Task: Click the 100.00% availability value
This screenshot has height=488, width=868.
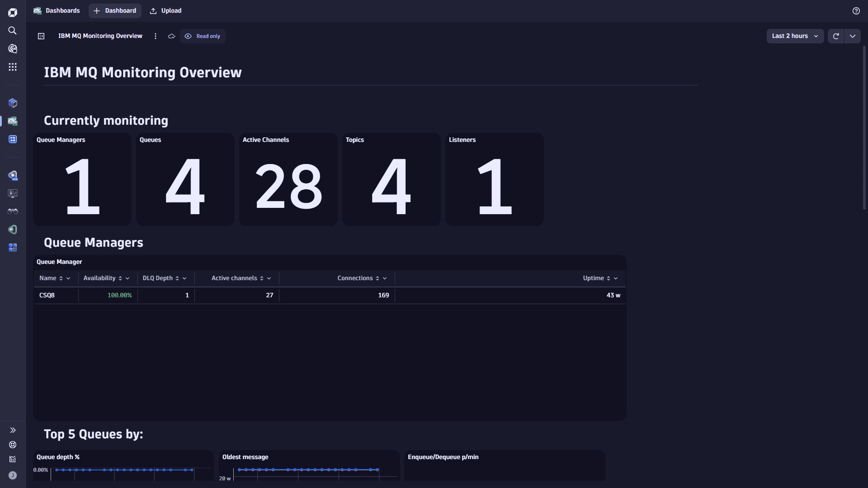Action: coord(120,295)
